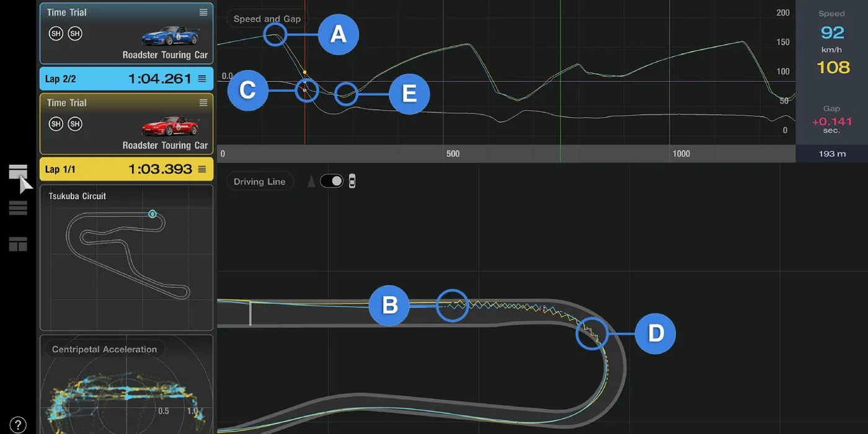
Task: Flip the Driving Line display toggle switch
Action: (332, 180)
